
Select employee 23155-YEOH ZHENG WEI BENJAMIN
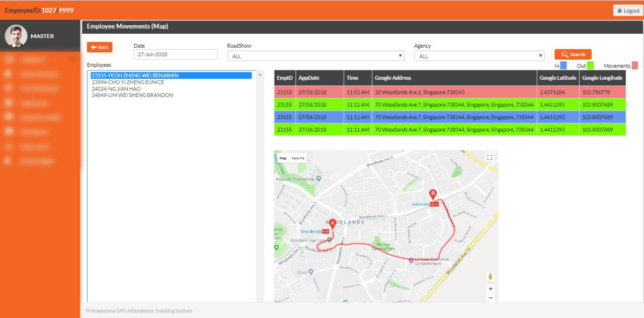171,75
